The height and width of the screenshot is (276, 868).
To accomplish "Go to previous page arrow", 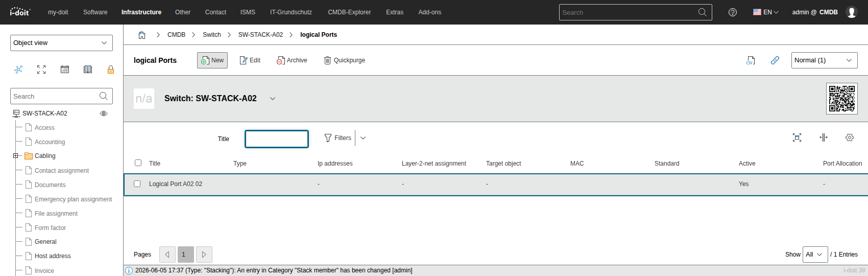I will click(167, 255).
